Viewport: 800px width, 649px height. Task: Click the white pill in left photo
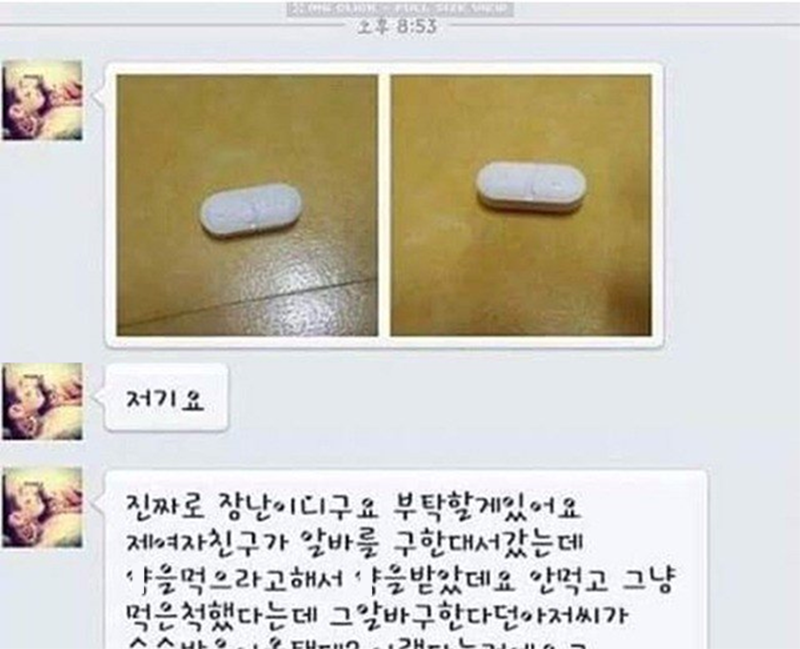[251, 210]
